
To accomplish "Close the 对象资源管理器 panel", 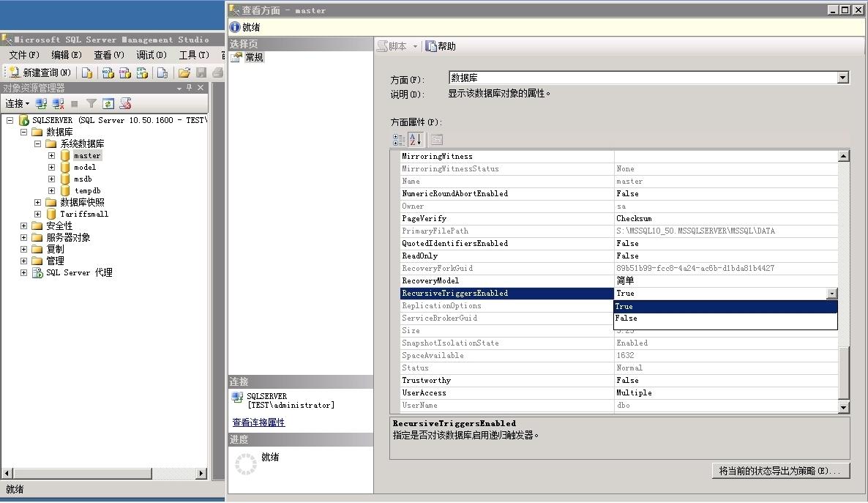I will click(201, 88).
